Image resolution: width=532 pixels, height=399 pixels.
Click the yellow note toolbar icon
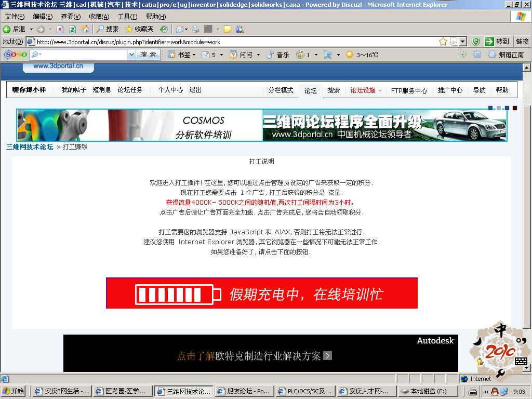coord(228,29)
